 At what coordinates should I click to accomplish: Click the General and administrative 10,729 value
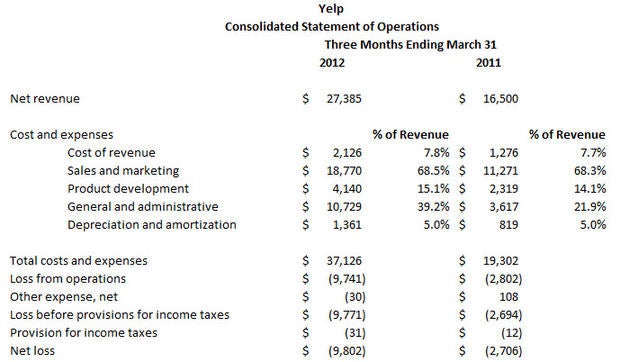pos(344,207)
